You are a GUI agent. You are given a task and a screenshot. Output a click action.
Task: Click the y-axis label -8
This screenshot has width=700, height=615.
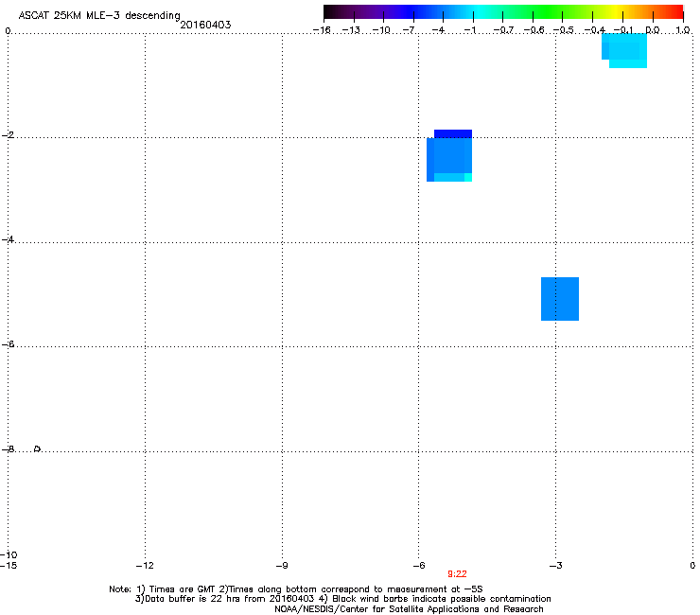(x=8, y=449)
